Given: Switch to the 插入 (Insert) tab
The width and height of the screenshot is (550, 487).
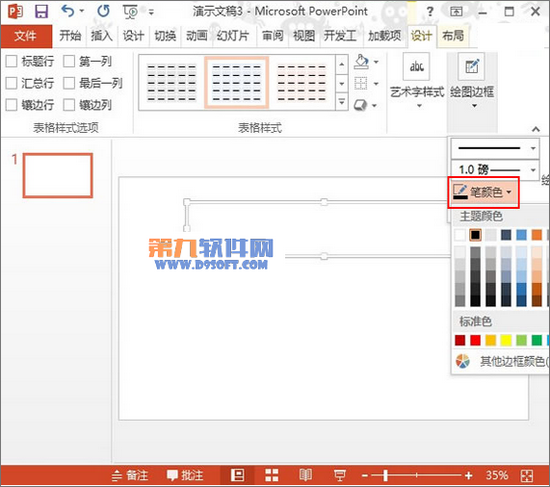Looking at the screenshot, I should [x=102, y=36].
